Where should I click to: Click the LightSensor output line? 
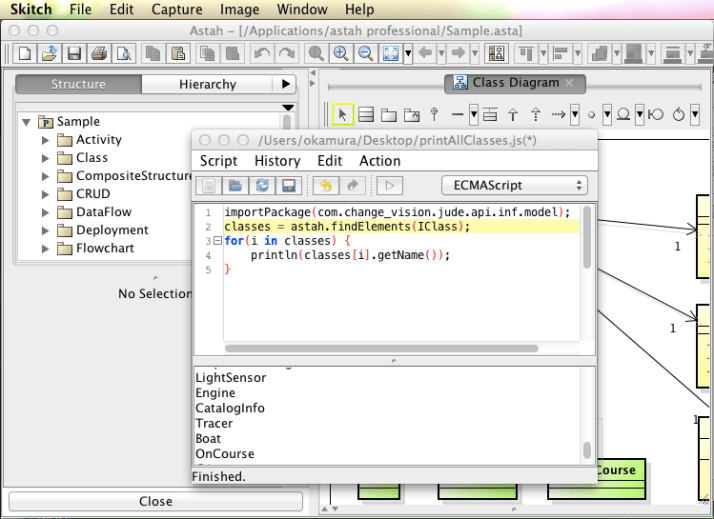[230, 377]
